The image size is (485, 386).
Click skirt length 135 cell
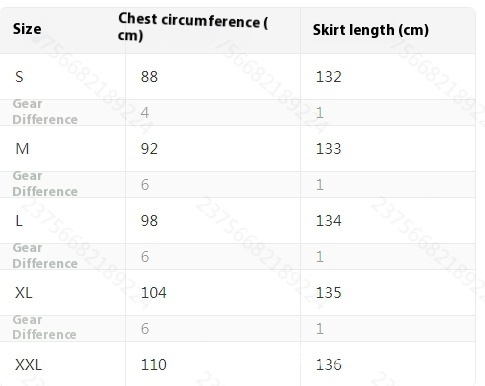coord(329,293)
